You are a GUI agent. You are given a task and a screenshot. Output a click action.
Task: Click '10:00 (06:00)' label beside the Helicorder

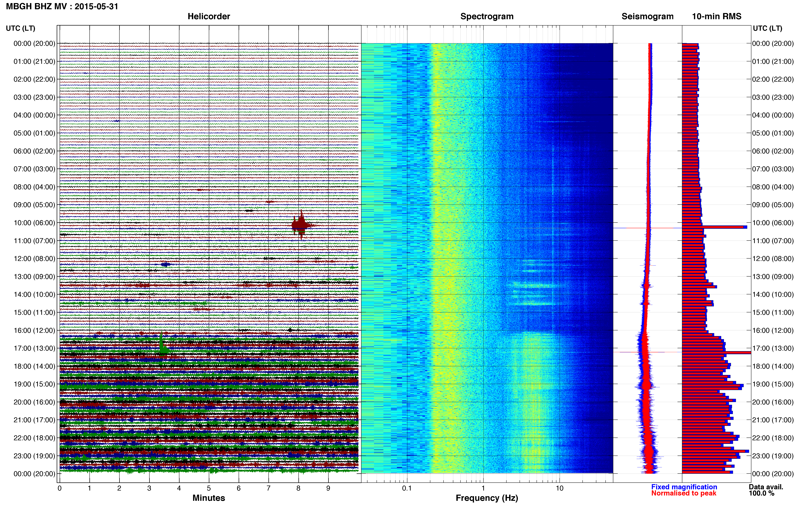[x=34, y=223]
